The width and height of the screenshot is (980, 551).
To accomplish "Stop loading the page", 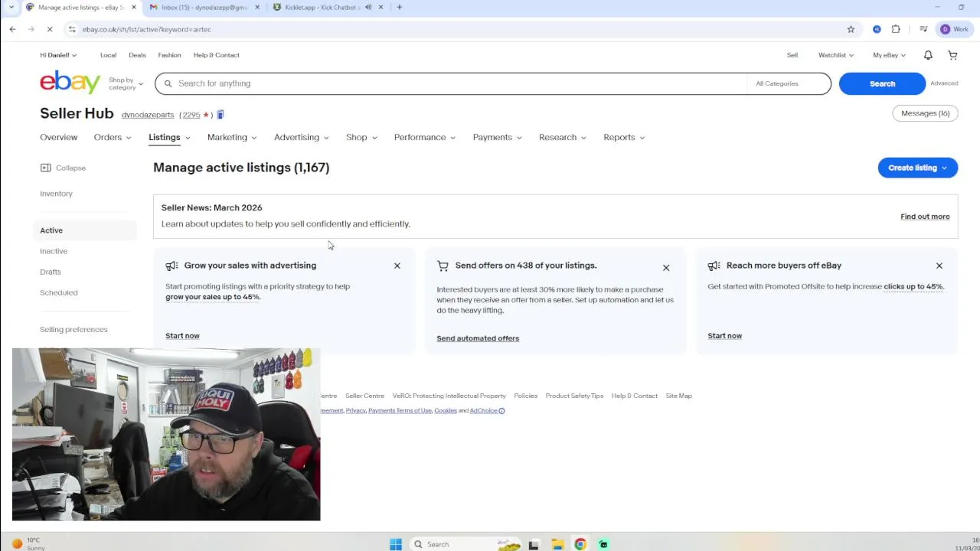I will (x=49, y=29).
